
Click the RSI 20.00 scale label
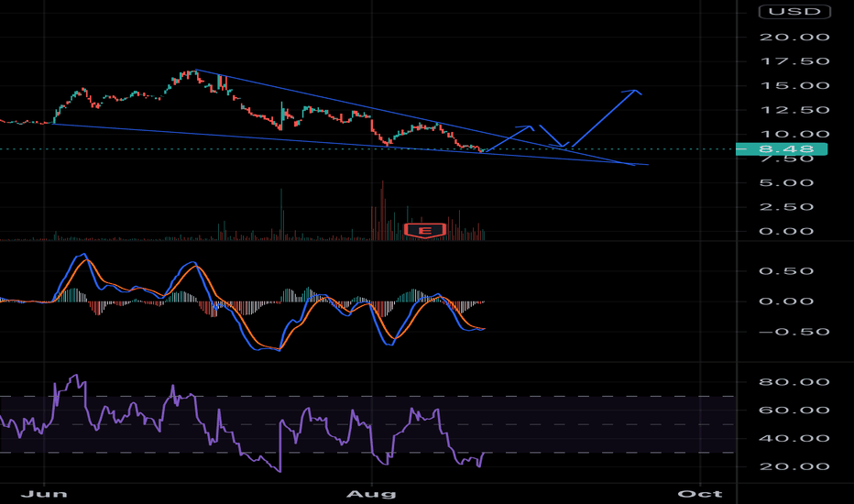(x=794, y=466)
